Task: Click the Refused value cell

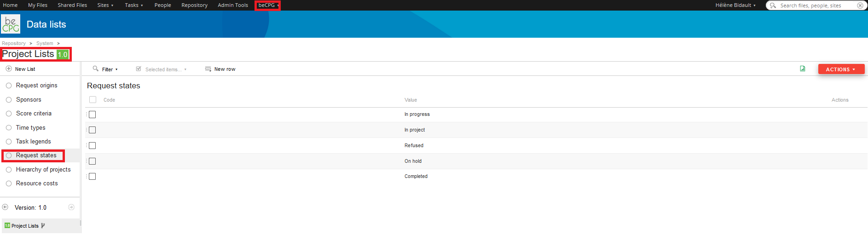Action: (414, 145)
